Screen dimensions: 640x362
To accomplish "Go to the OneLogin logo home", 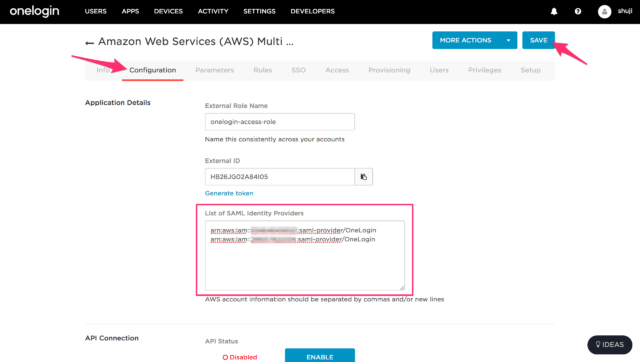I will coord(34,11).
